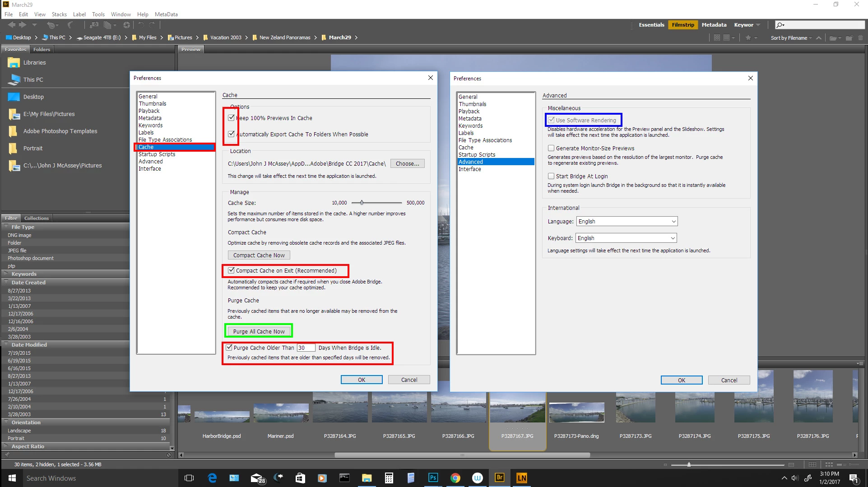868x487 pixels.
Task: Click the Go back arrow icon
Action: point(12,25)
